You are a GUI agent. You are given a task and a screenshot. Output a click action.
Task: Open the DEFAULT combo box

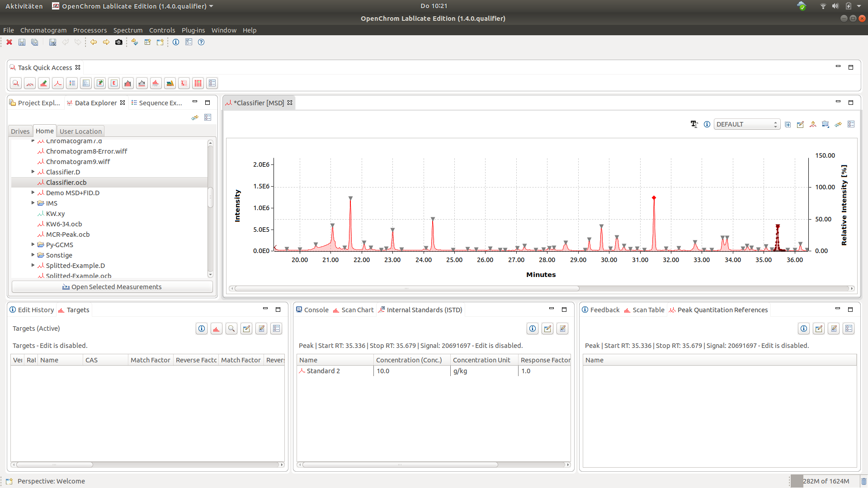point(747,124)
